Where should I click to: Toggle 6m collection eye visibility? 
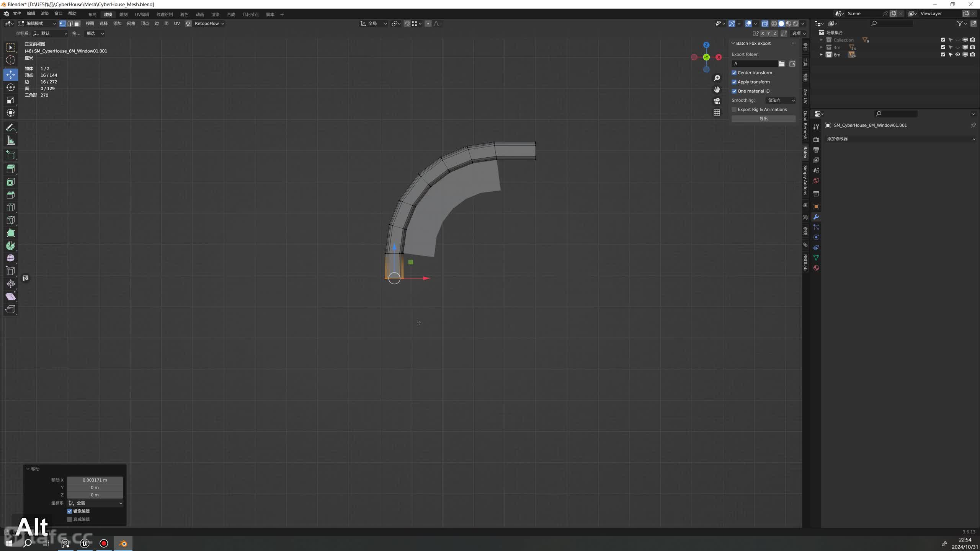(x=957, y=55)
